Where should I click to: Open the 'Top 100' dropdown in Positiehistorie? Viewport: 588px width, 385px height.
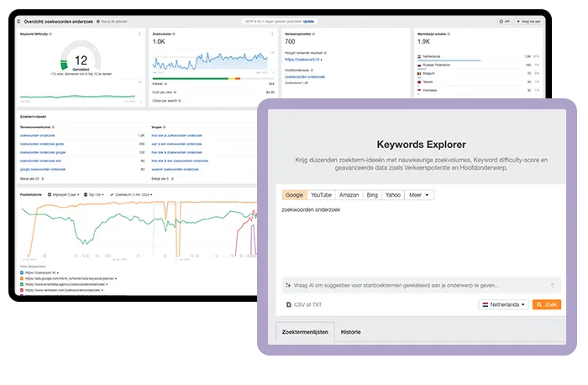[94, 195]
